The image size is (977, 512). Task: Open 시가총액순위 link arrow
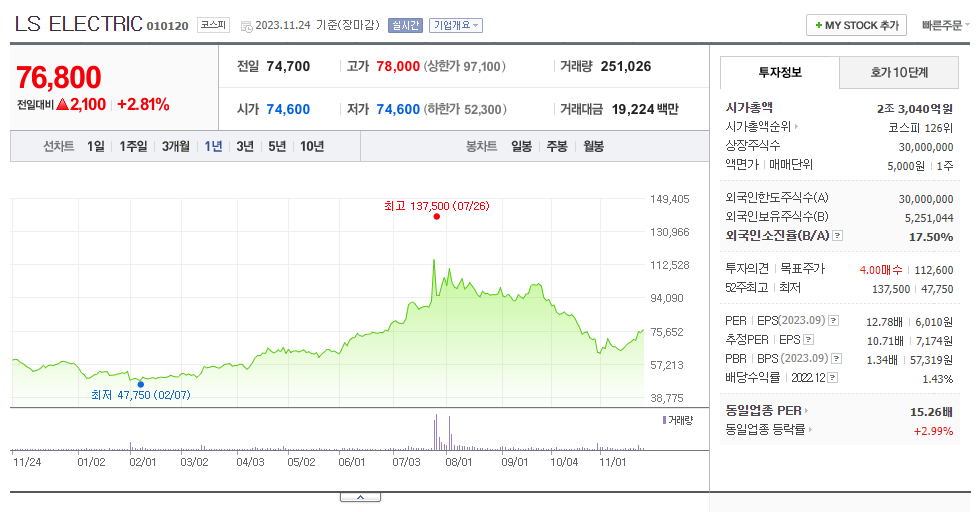(796, 126)
